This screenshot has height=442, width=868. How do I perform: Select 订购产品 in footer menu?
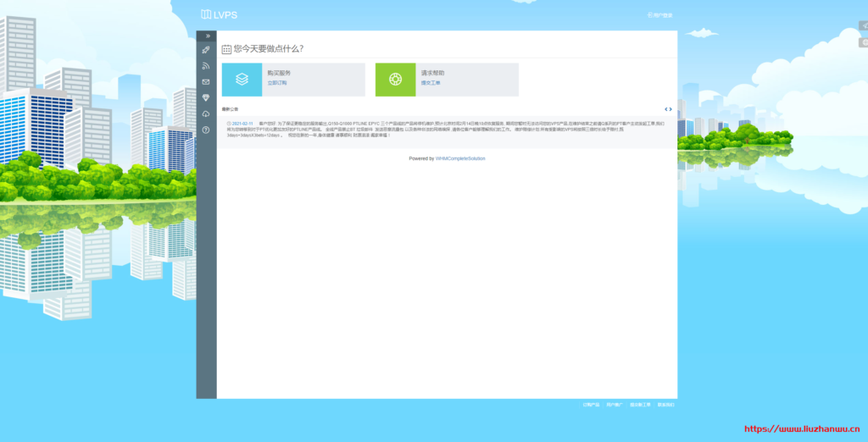click(591, 405)
